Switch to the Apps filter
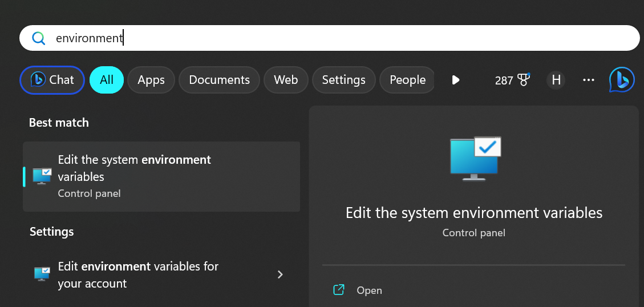 point(151,80)
